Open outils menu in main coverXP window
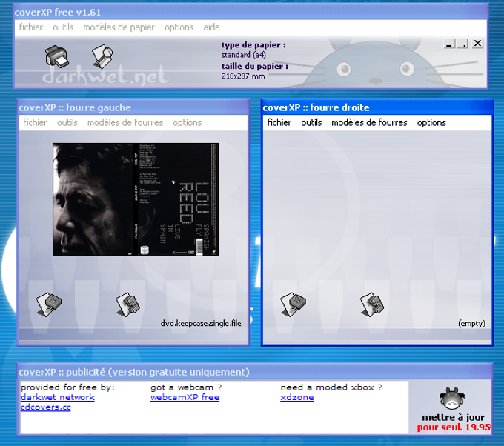504x446 pixels. [x=63, y=27]
